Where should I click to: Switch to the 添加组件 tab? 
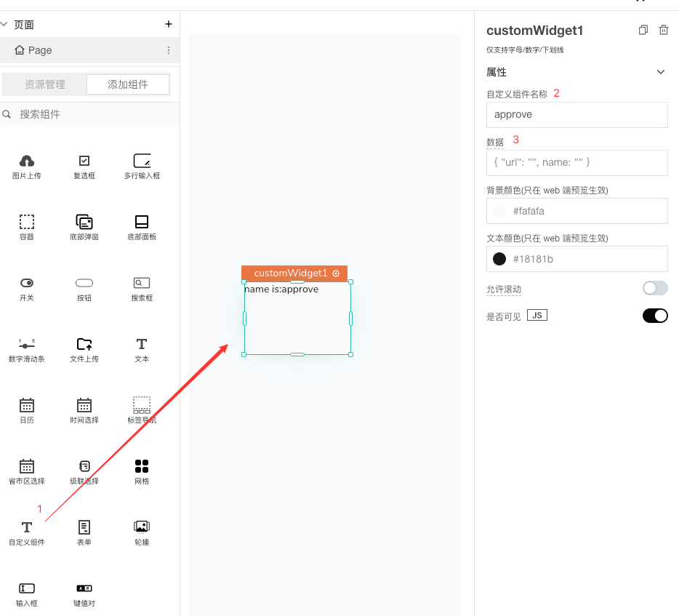coord(128,84)
